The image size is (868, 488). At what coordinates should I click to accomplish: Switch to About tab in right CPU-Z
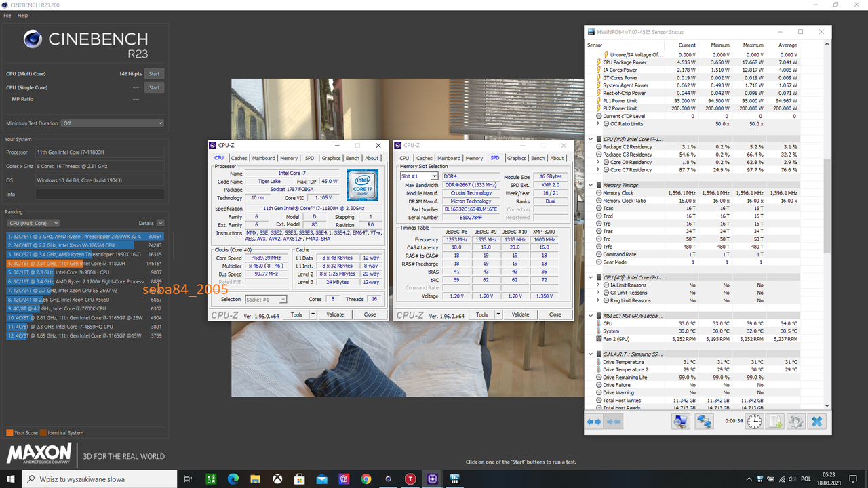click(x=557, y=158)
